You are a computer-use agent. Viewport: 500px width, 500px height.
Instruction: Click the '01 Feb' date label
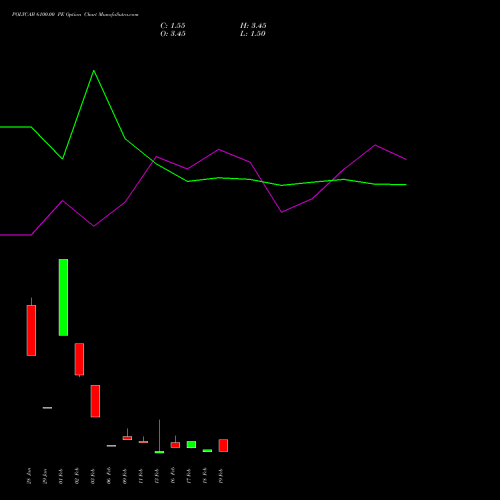click(x=61, y=476)
